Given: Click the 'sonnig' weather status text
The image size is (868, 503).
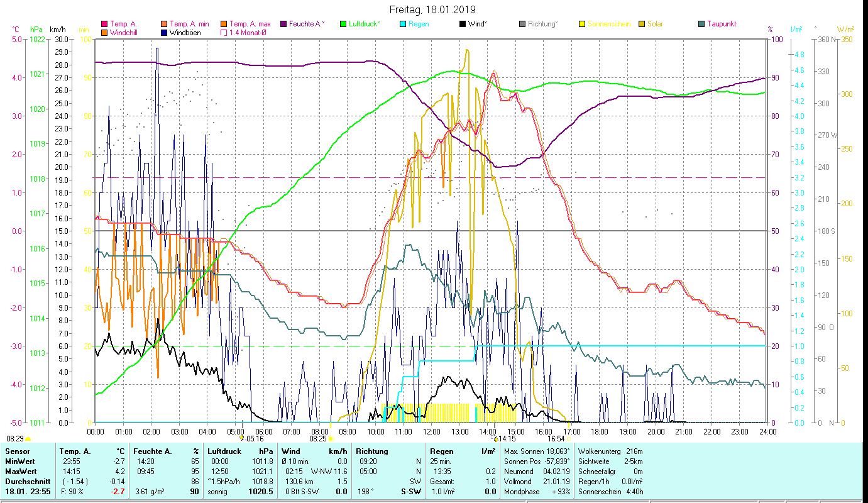Looking at the screenshot, I should 218,492.
